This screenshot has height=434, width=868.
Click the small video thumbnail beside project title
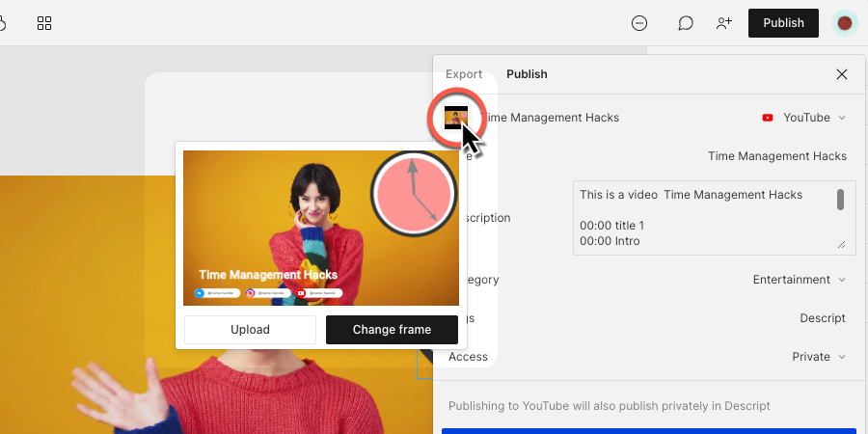(x=456, y=118)
